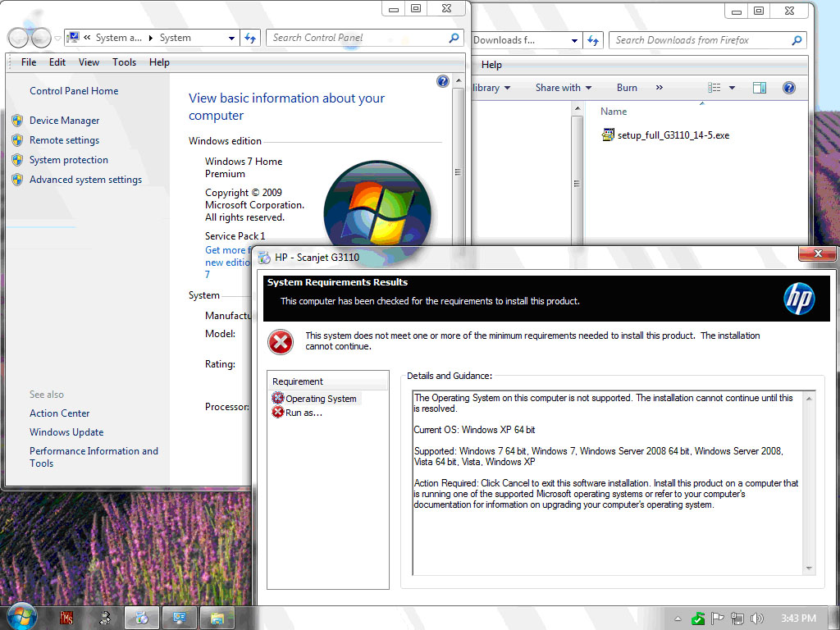Click setup_full_G3110 installer file icon

[608, 135]
